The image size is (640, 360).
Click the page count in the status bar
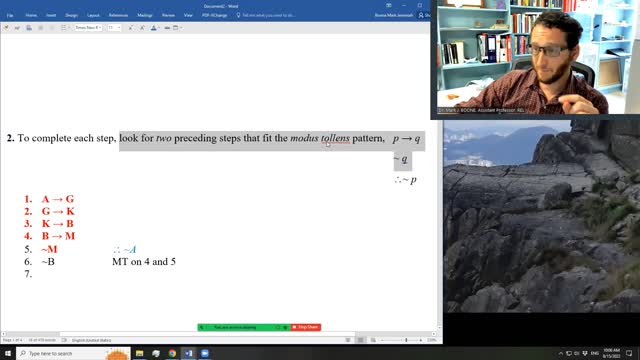coord(13,340)
